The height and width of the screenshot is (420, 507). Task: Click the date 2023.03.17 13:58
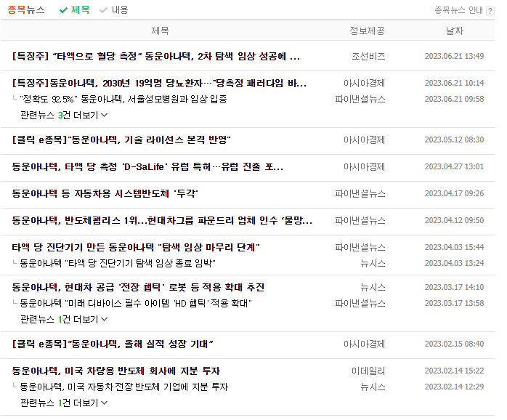[454, 303]
